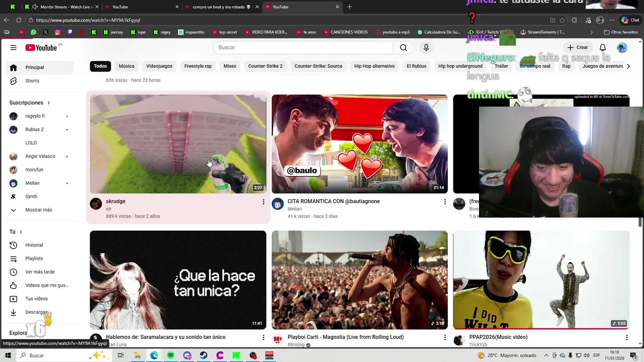The width and height of the screenshot is (644, 362).
Task: Open Spotify from the taskbar
Action: (171, 355)
